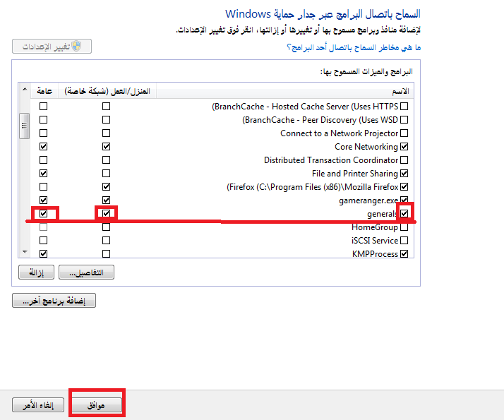Uncheck public (عامة) box for File and Printer Sharing
This screenshot has height=420, width=504.
tap(43, 173)
